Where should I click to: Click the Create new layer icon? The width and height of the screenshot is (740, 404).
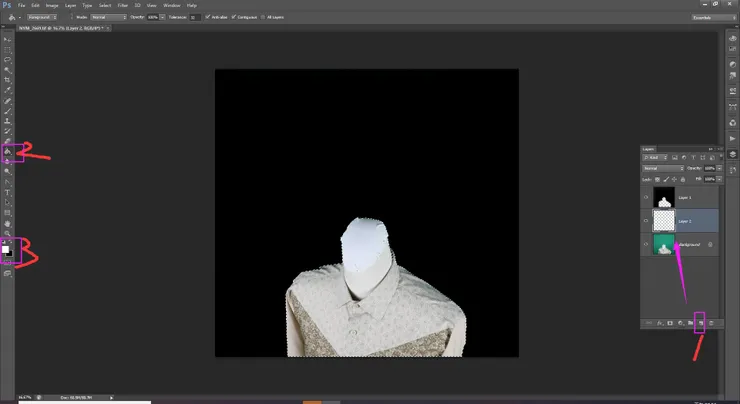[x=700, y=323]
